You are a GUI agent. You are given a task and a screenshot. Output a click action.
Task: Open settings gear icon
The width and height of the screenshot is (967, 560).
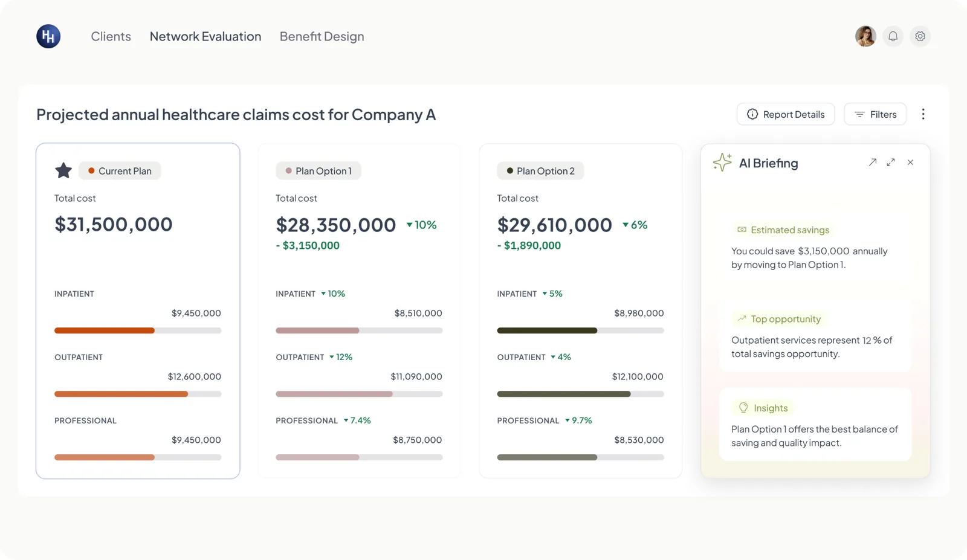pos(920,36)
